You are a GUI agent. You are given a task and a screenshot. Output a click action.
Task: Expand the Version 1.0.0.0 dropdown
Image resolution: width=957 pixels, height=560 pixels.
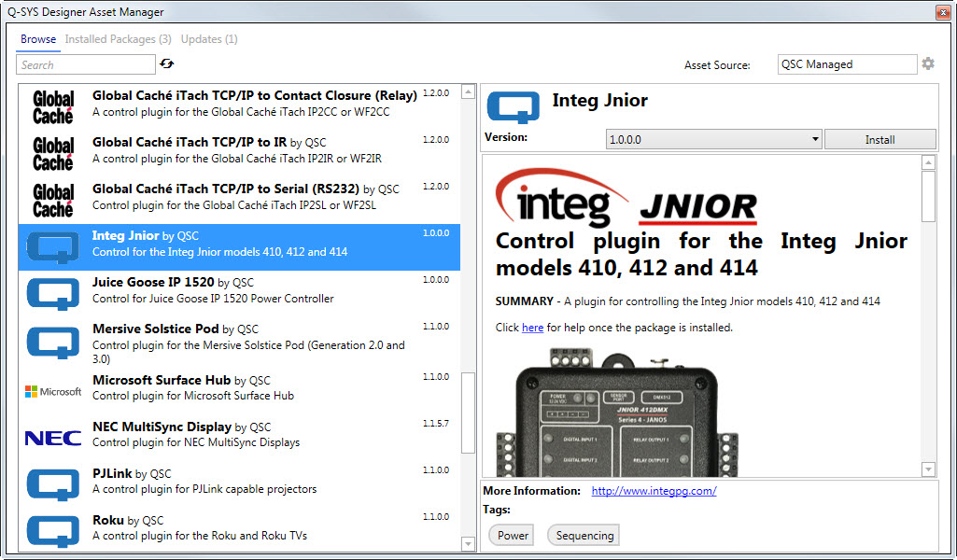tap(713, 139)
